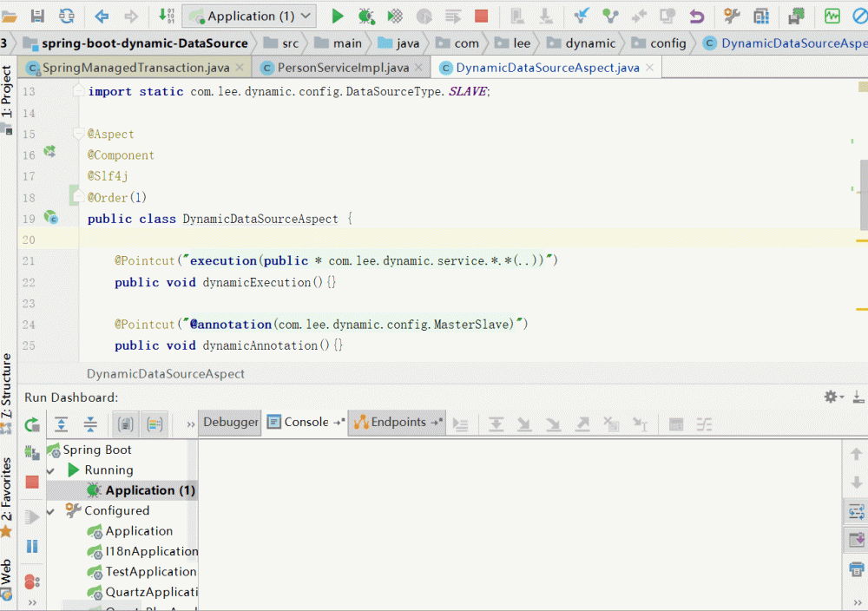The width and height of the screenshot is (868, 611).
Task: Click the Rerun icon in Run Dashboard
Action: 32,424
